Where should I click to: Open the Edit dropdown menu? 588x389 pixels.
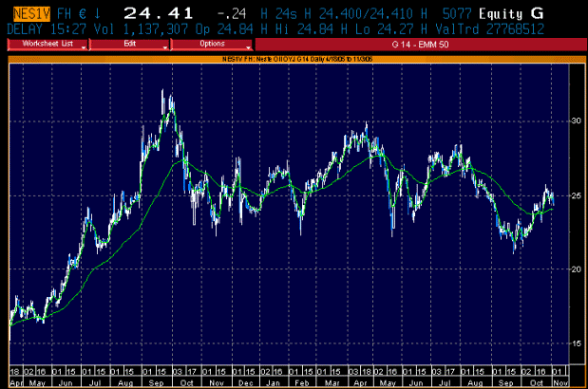[x=129, y=45]
